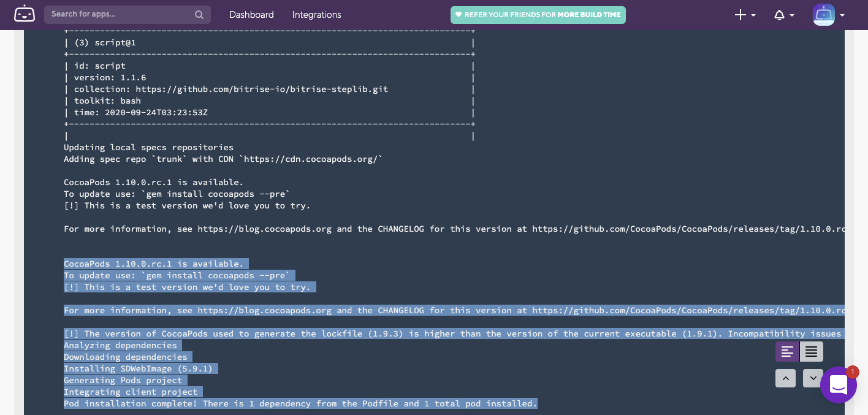Open the Integrations menu item
The image size is (868, 415).
[316, 15]
